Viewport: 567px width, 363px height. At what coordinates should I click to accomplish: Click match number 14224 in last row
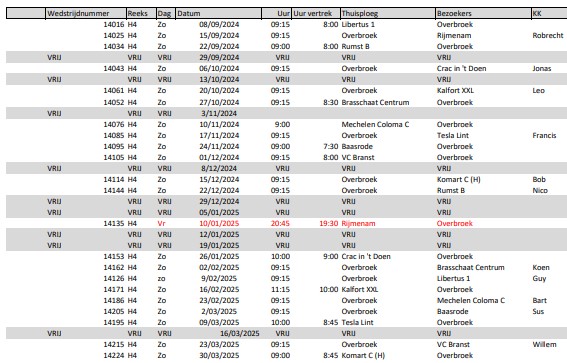pos(114,355)
